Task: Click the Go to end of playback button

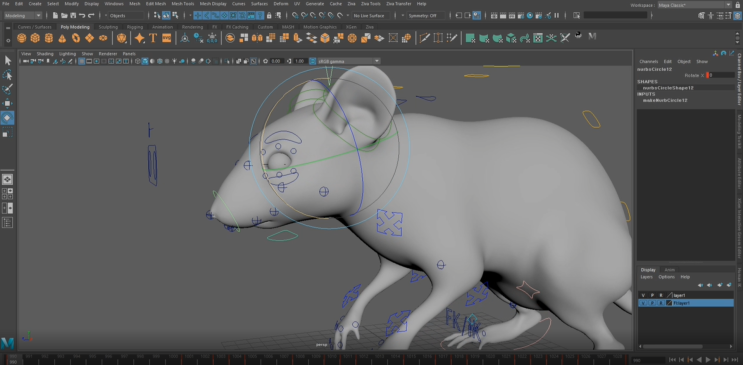Action: click(x=734, y=360)
